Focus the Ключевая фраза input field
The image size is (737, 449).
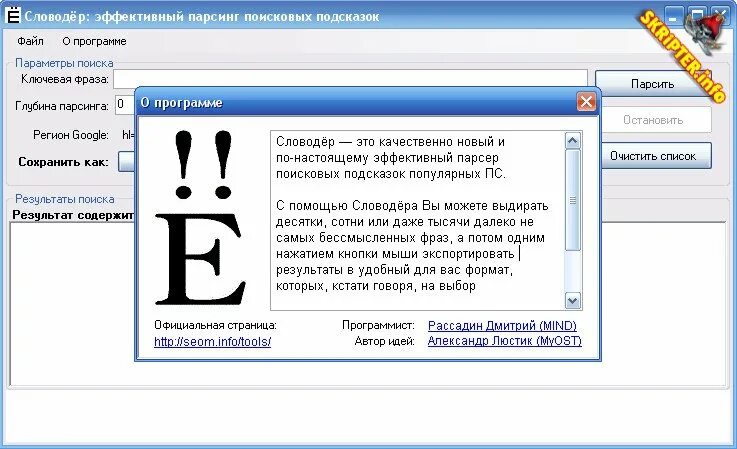[350, 79]
